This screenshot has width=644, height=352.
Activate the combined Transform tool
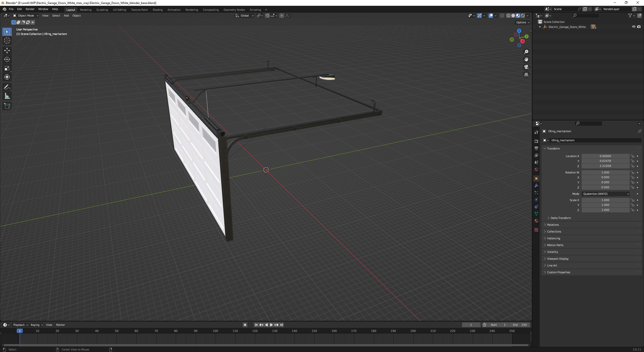pyautogui.click(x=7, y=77)
